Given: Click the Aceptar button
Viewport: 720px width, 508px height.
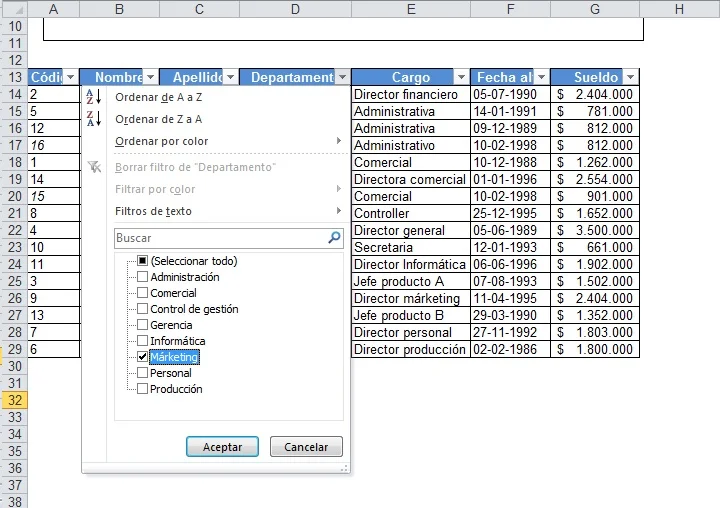Looking at the screenshot, I should 222,446.
